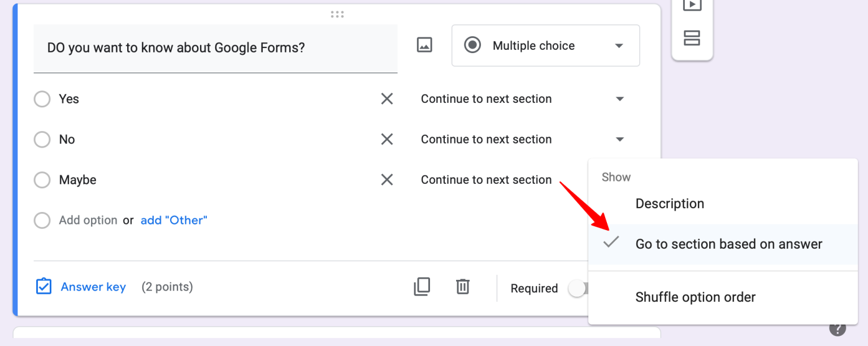Click add "Other" option

point(173,220)
